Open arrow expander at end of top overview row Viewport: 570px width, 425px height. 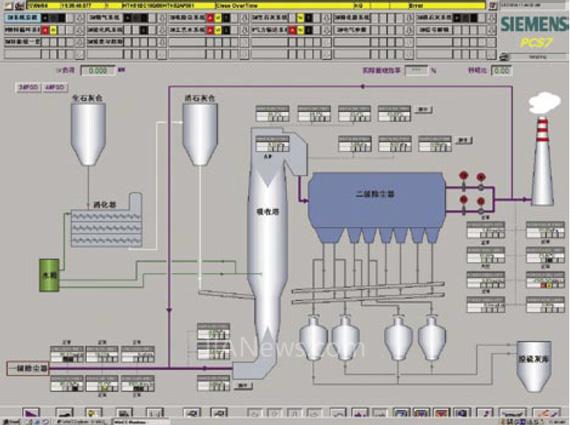492,17
